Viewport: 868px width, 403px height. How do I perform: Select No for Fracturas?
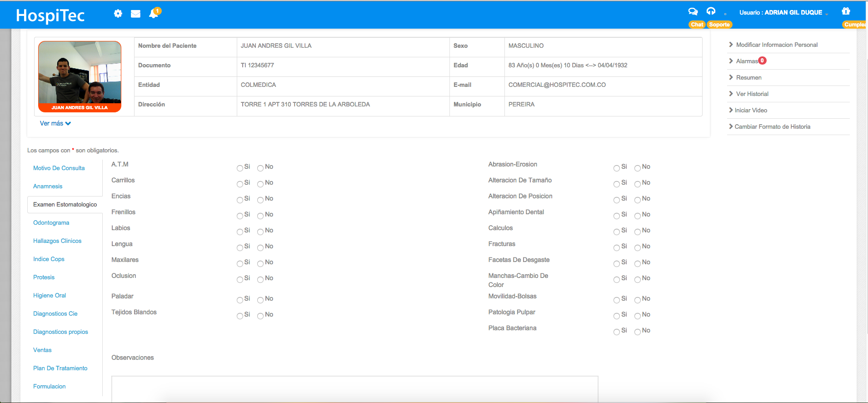click(x=638, y=248)
